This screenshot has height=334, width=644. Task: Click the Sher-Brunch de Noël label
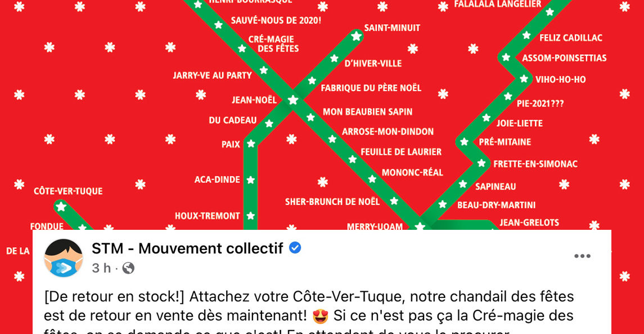click(x=332, y=202)
